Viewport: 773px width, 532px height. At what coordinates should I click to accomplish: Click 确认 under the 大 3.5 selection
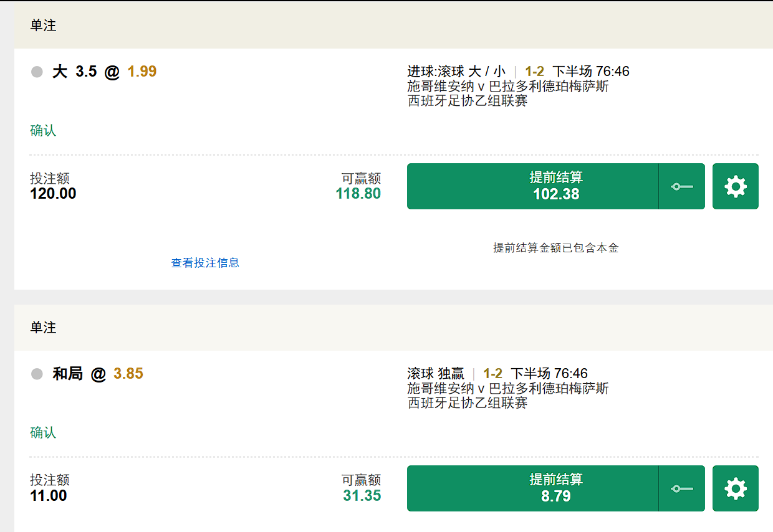point(42,130)
